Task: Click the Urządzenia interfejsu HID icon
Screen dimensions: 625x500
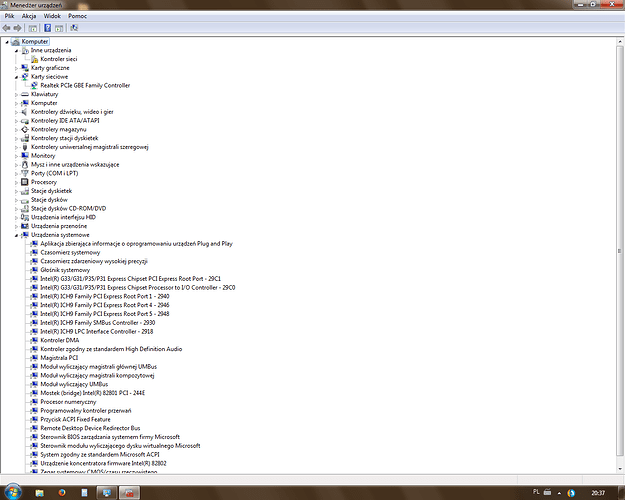Action: 25,217
